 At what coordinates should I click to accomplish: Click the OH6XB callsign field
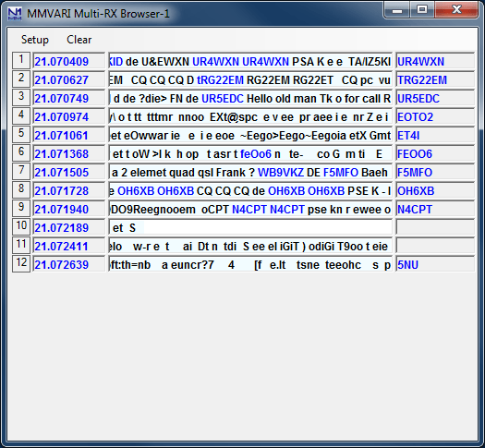(x=435, y=191)
